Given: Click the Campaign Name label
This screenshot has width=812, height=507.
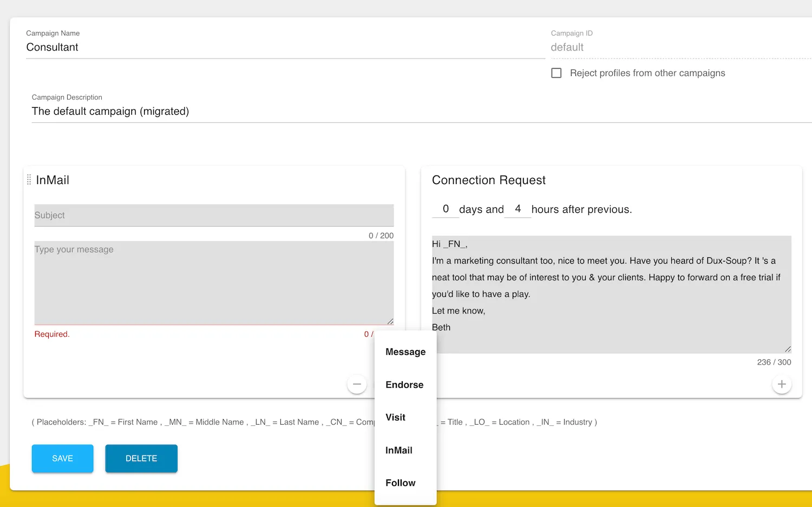Looking at the screenshot, I should pos(53,34).
